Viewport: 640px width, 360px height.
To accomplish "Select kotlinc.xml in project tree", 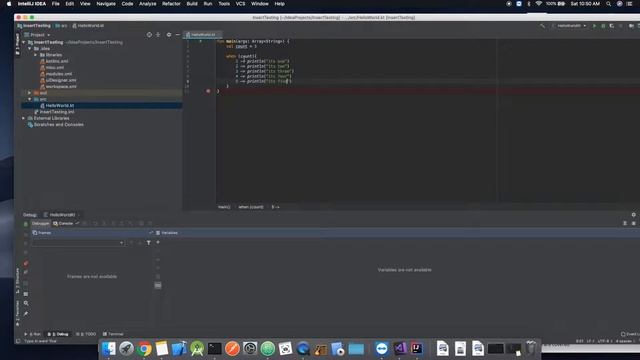I will (57, 61).
